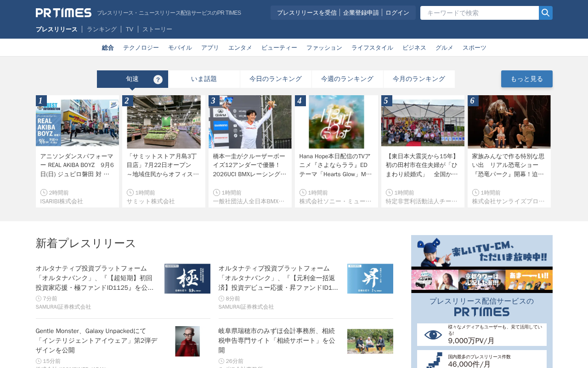Select the グルメ category
588x368 pixels.
[444, 48]
